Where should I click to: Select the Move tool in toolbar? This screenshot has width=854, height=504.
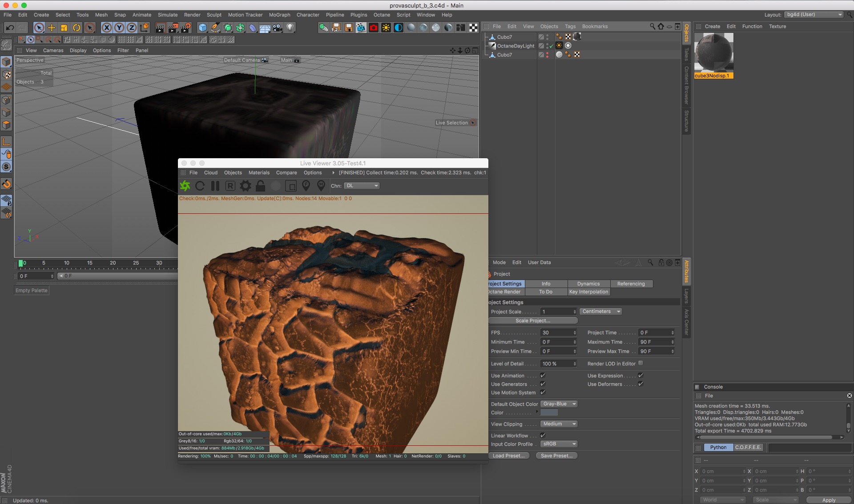pyautogui.click(x=52, y=28)
